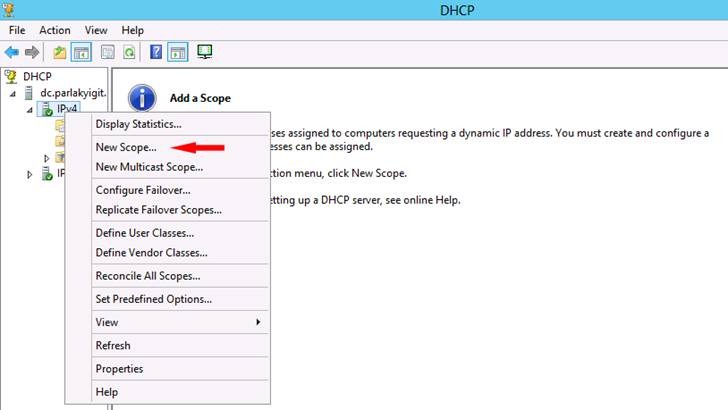Click the Forward arrow toolbar icon
The height and width of the screenshot is (410, 728).
click(x=32, y=51)
